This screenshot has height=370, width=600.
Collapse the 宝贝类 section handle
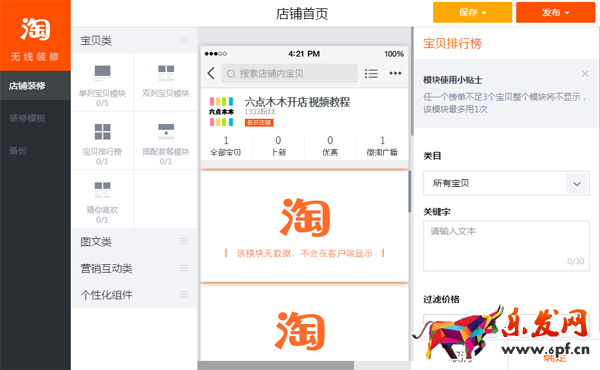coord(184,40)
